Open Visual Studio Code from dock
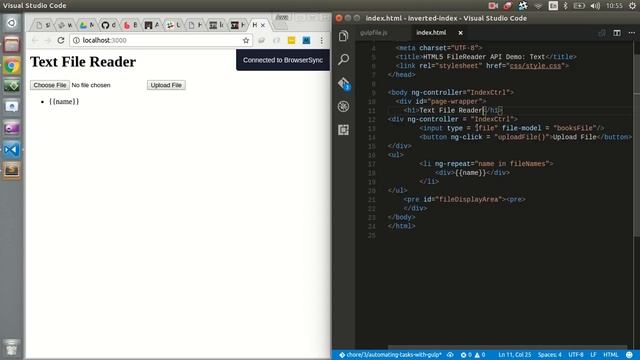The width and height of the screenshot is (640, 360). tap(11, 149)
